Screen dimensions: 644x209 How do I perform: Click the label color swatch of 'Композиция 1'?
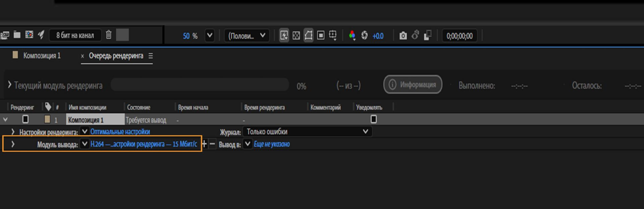[47, 119]
